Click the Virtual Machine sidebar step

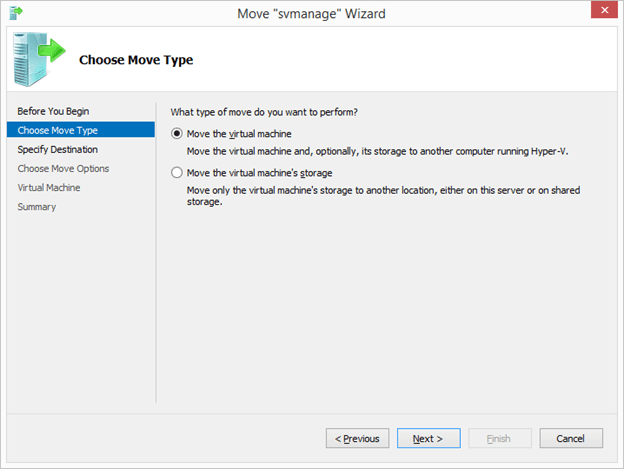click(x=49, y=187)
